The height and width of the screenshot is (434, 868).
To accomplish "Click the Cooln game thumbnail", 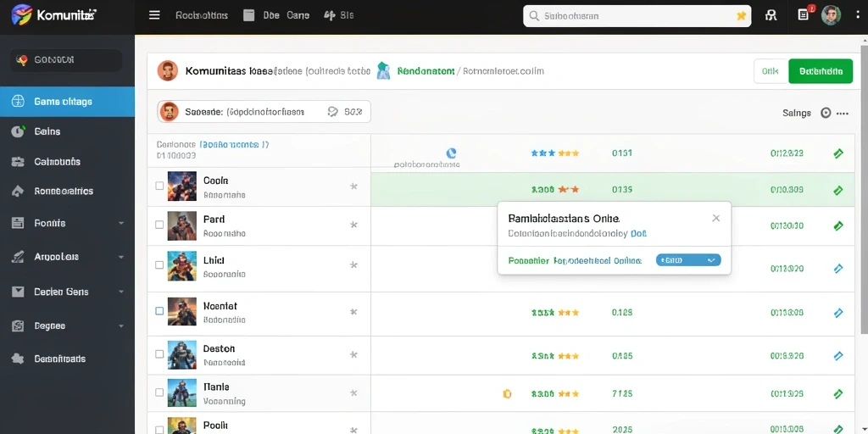I will tap(182, 186).
